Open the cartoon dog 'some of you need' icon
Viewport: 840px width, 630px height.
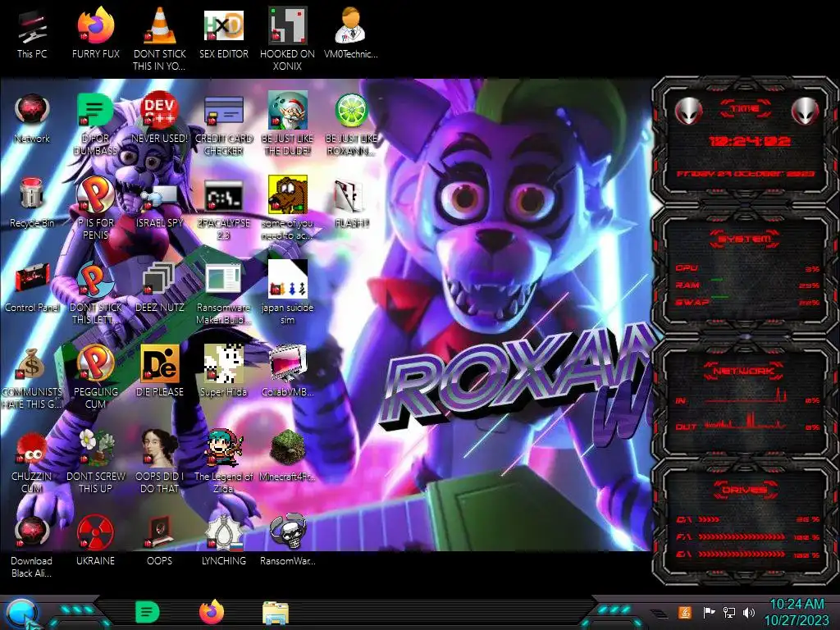[287, 208]
